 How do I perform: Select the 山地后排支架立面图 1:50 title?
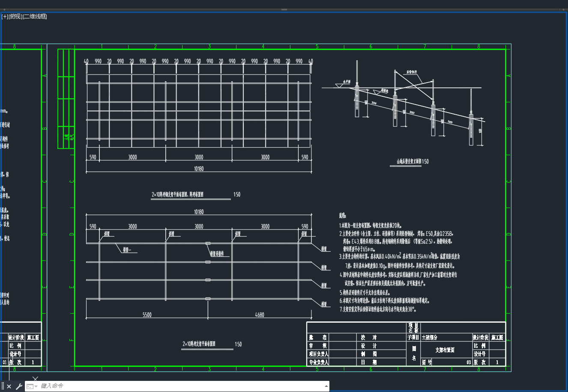point(413,162)
